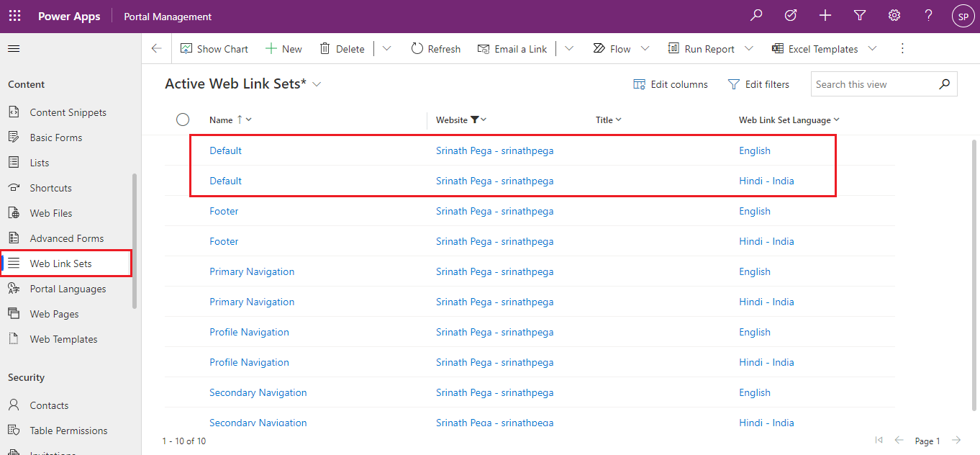Click the Advanced Find filter icon

(x=860, y=16)
